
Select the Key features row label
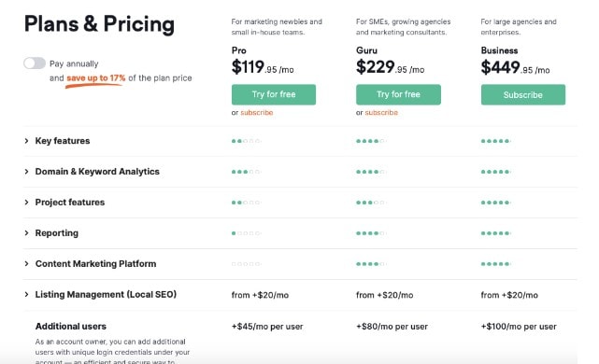click(x=63, y=141)
